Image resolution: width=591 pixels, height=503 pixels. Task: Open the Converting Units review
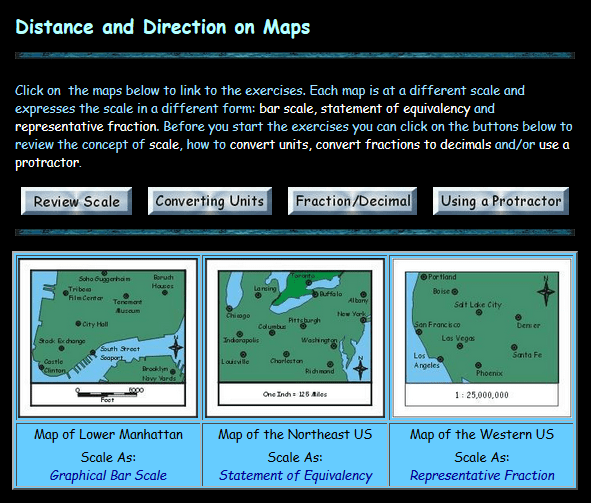click(x=210, y=201)
